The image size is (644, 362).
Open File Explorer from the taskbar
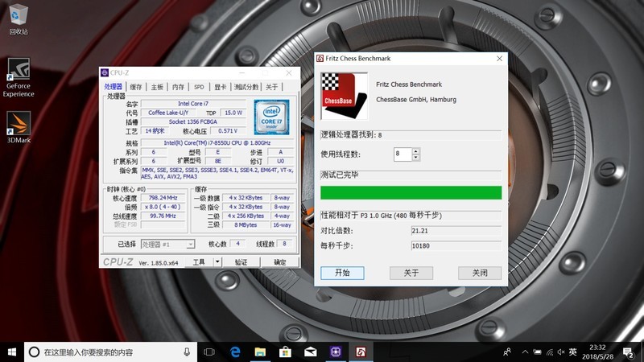[x=260, y=352]
